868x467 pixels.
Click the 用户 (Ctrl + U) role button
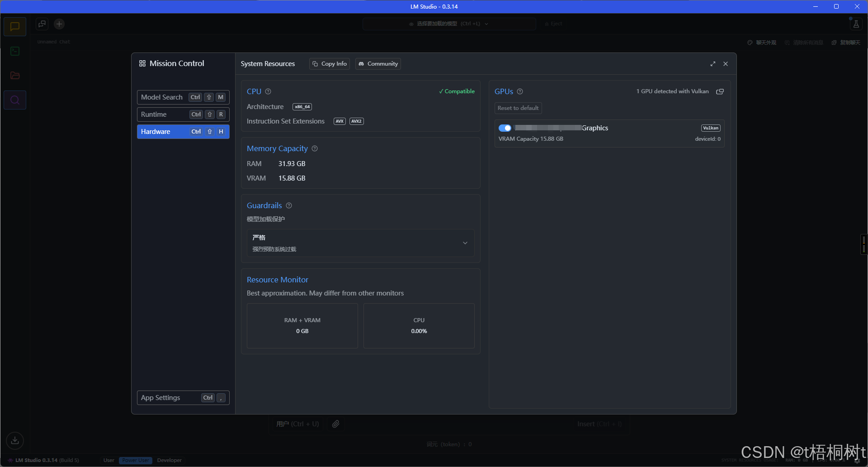pyautogui.click(x=297, y=424)
